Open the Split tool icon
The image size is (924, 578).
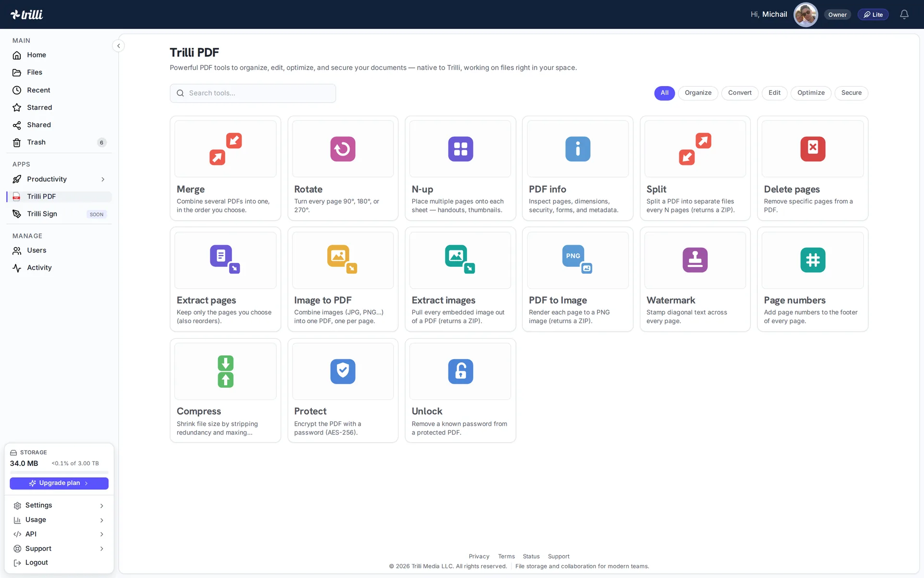click(695, 149)
